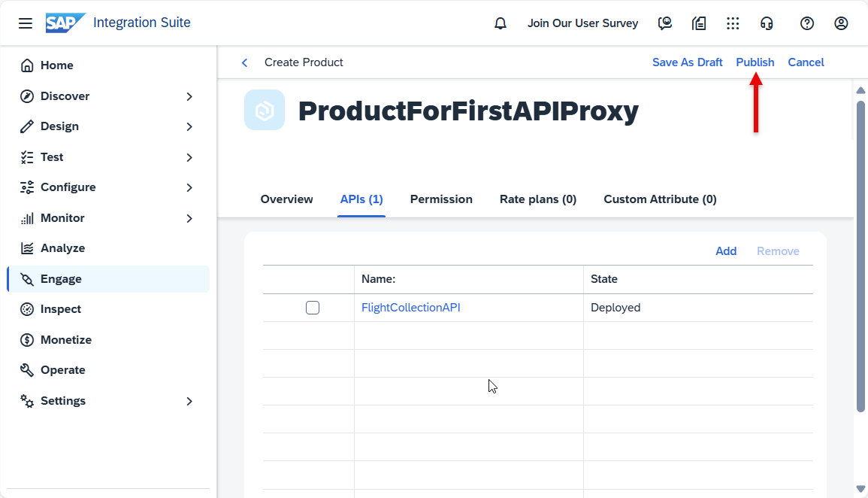
Task: Expand the Design menu chevron
Action: (189, 127)
